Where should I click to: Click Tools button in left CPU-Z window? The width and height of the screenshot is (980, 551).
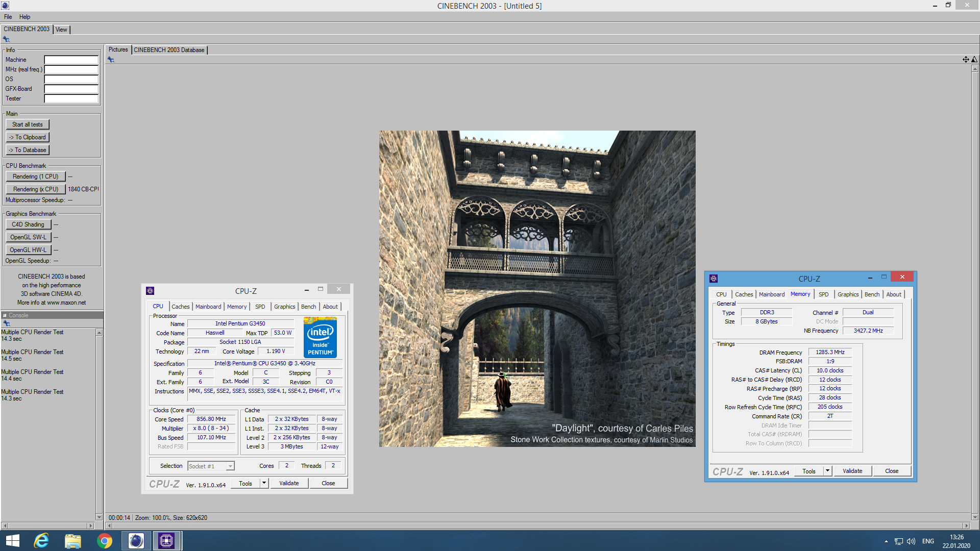246,483
